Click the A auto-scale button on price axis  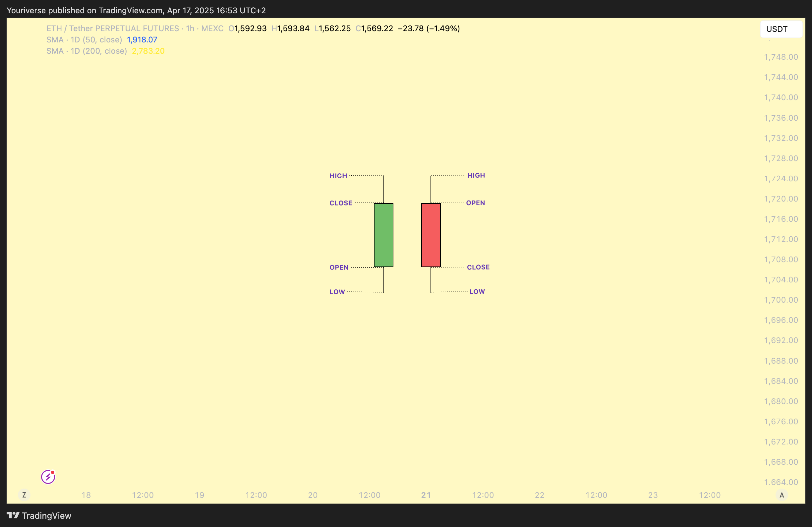[x=781, y=495]
